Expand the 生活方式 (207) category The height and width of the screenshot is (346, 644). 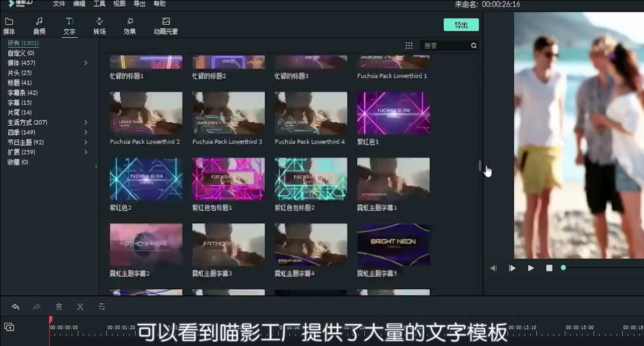[x=86, y=122]
